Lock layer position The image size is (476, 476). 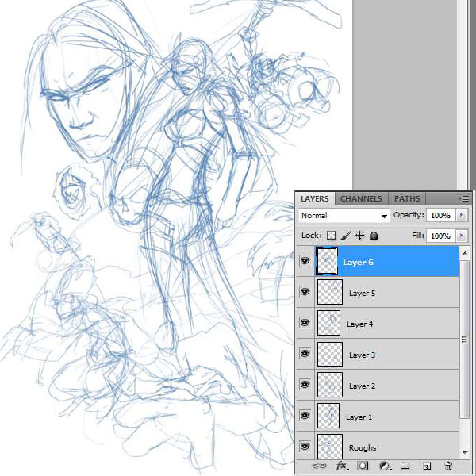tap(359, 236)
